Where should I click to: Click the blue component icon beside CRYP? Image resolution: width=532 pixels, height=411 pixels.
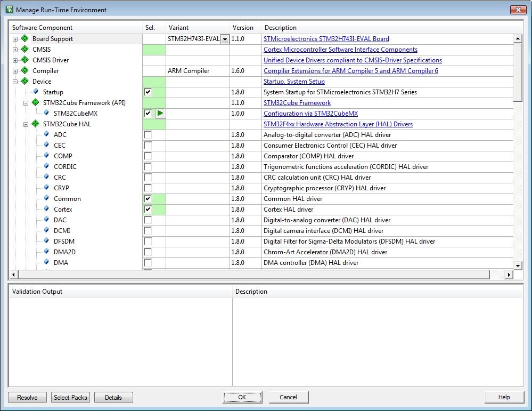[46, 188]
